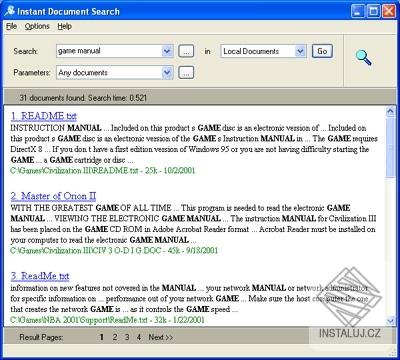Click the scrollbar up arrow in results
Viewport: 400px width, 360px height.
click(x=390, y=111)
